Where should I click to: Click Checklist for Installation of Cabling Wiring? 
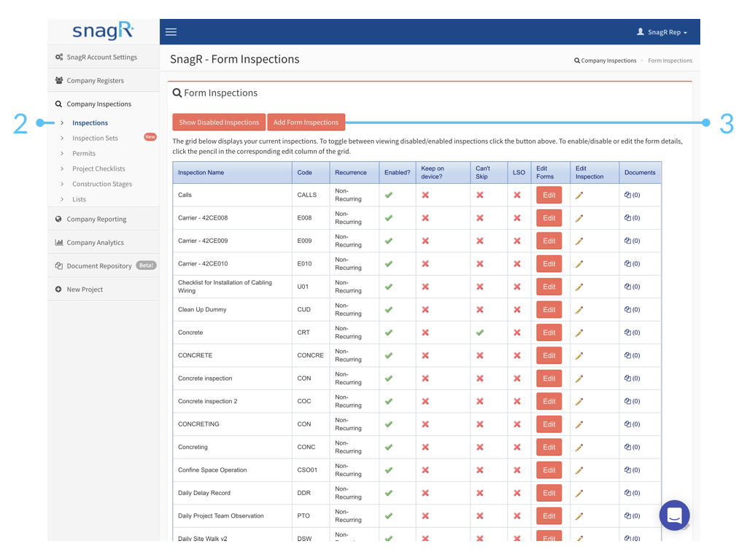pos(225,287)
